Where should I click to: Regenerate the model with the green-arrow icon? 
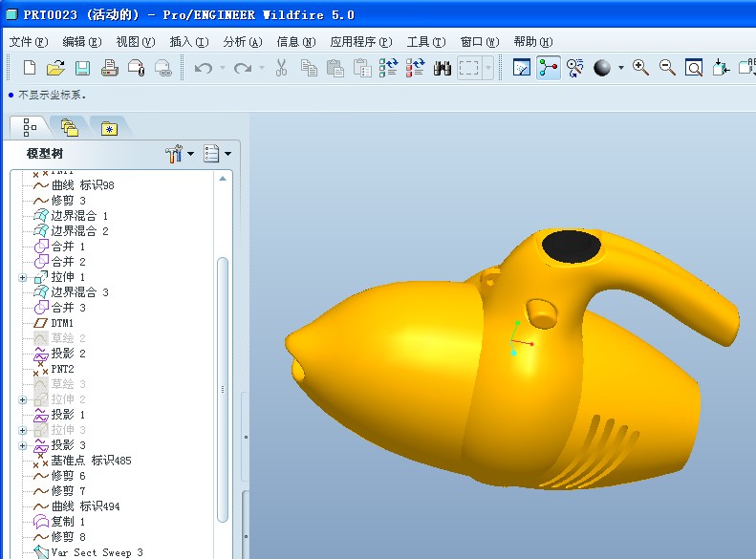388,68
